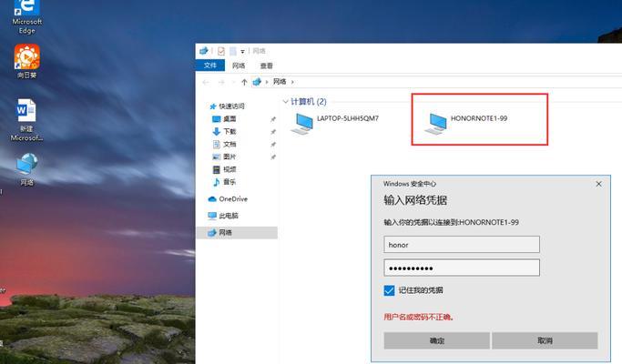Select the HONORNOTE1-99 computer
Screen dimensions: 622x364
(x=465, y=123)
